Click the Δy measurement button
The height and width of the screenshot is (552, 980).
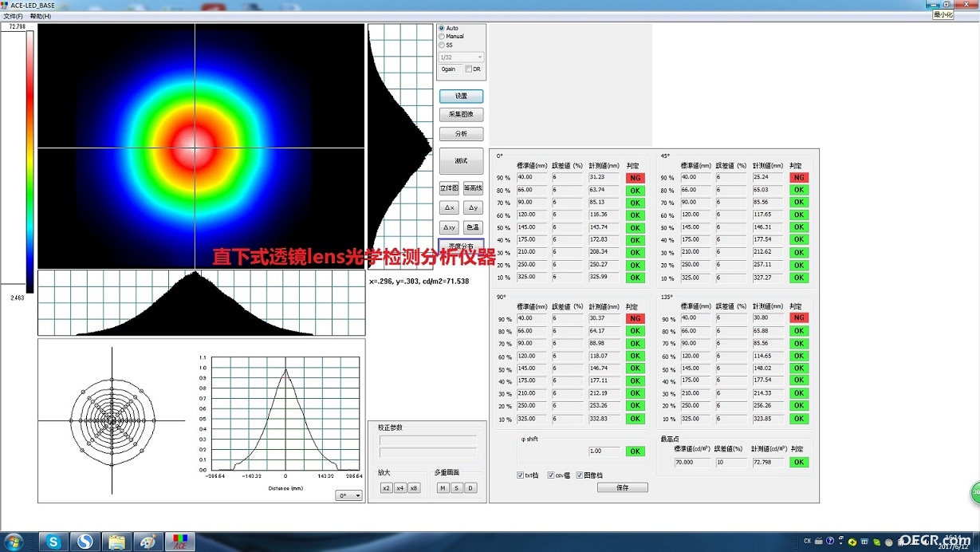473,207
